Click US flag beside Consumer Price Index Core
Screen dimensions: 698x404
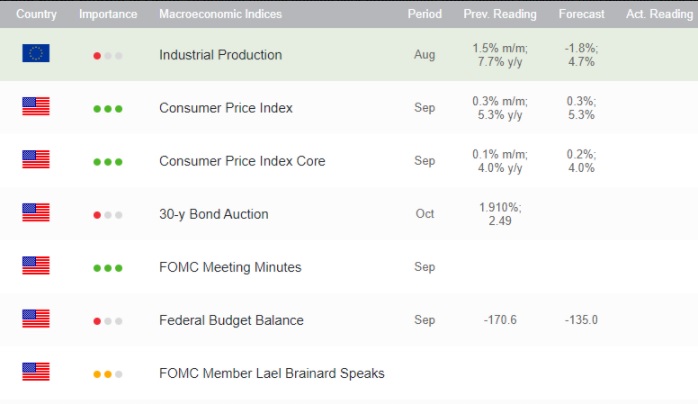(x=36, y=161)
